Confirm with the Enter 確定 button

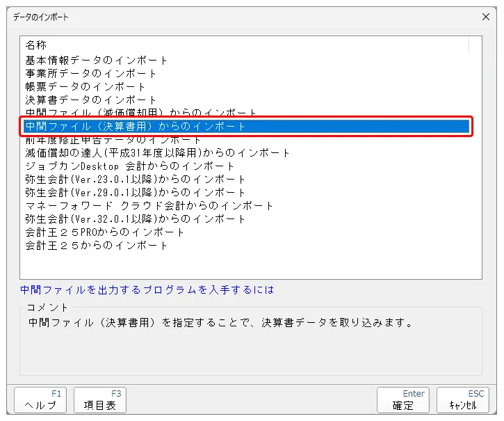(x=403, y=400)
